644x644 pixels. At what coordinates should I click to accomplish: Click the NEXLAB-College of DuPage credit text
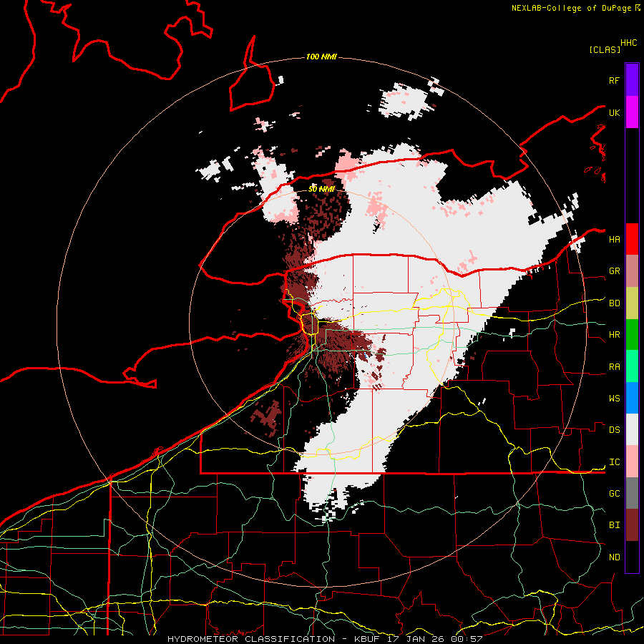[571, 8]
